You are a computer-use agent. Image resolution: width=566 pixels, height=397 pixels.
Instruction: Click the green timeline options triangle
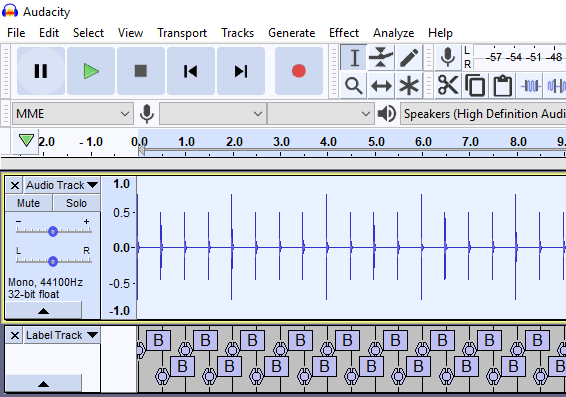26,141
